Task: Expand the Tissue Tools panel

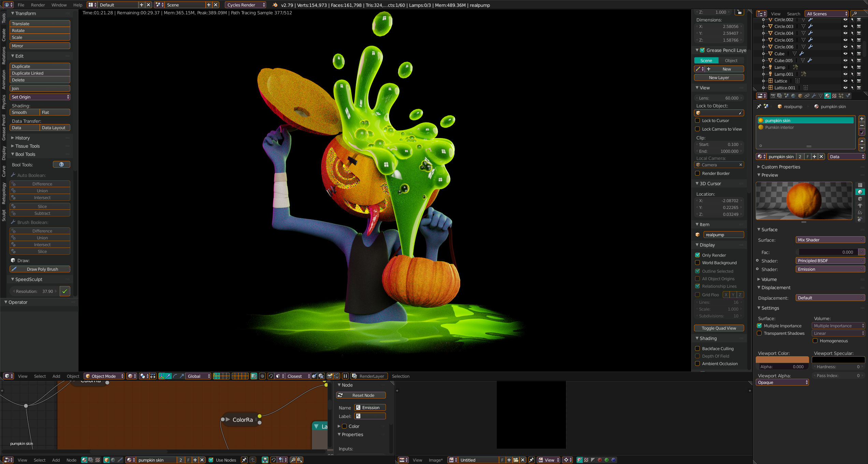Action: [27, 146]
